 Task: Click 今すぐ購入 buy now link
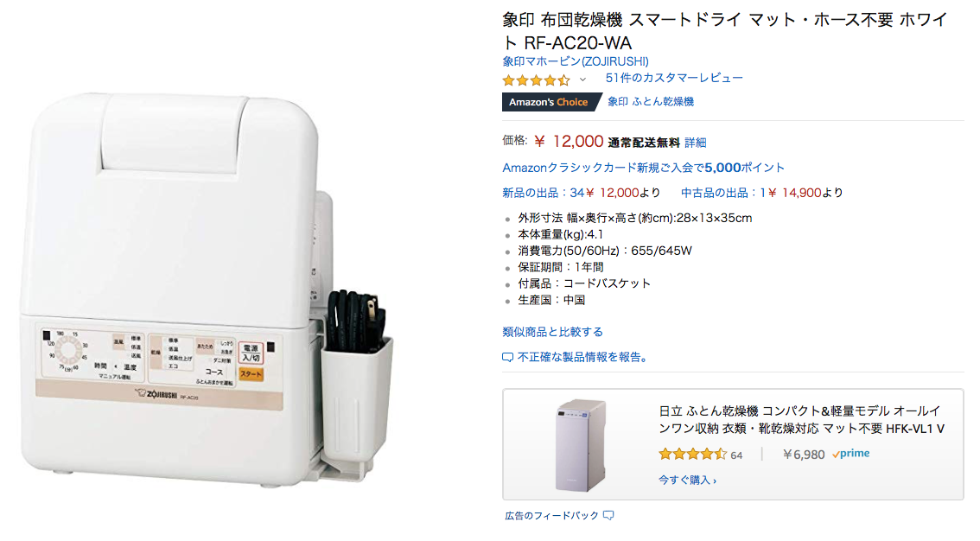click(687, 480)
